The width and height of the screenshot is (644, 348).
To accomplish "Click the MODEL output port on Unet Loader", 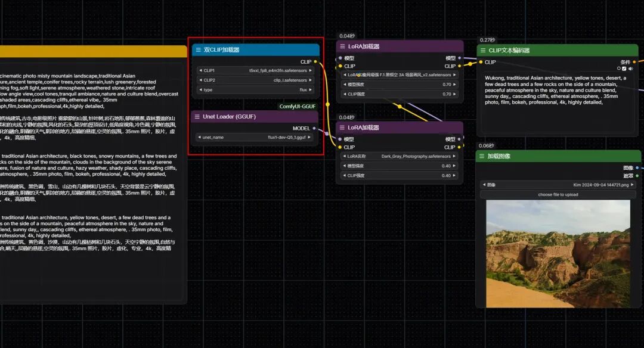I will (x=314, y=129).
